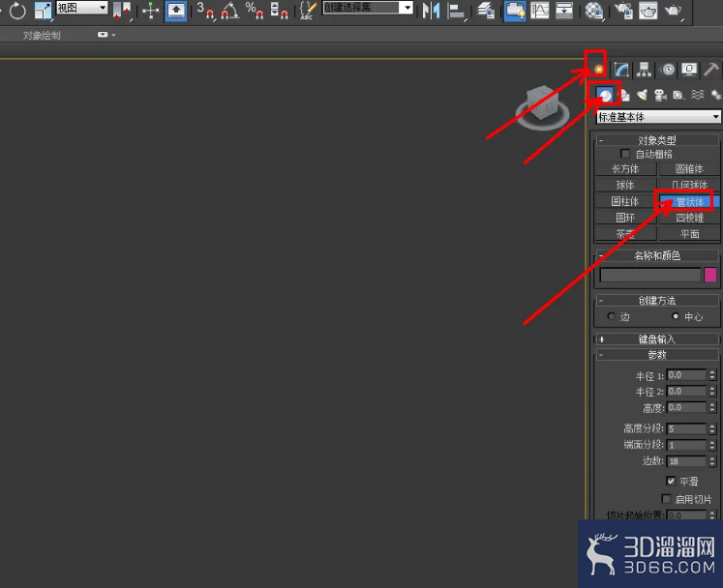Toggle the 平滑 checkbox

pyautogui.click(x=671, y=481)
